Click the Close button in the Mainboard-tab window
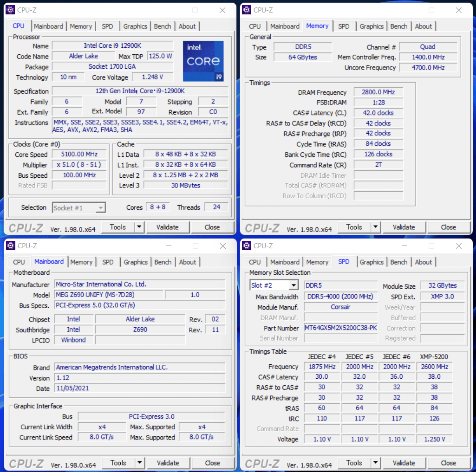The width and height of the screenshot is (476, 472). tap(213, 463)
